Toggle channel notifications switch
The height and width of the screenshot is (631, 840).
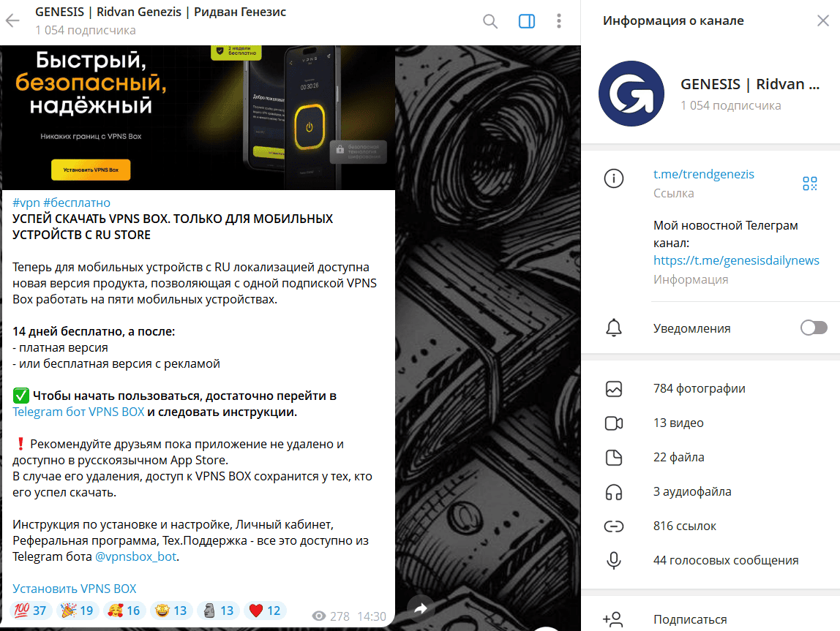click(814, 328)
